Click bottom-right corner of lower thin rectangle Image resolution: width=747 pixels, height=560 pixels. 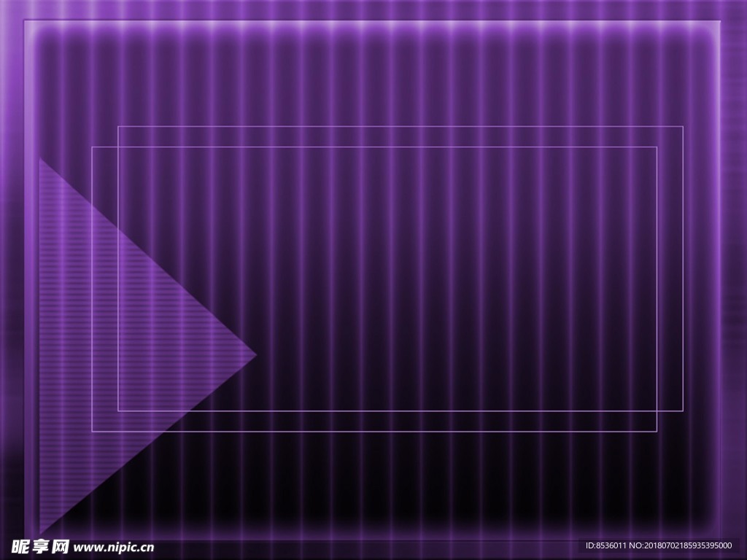coord(657,432)
